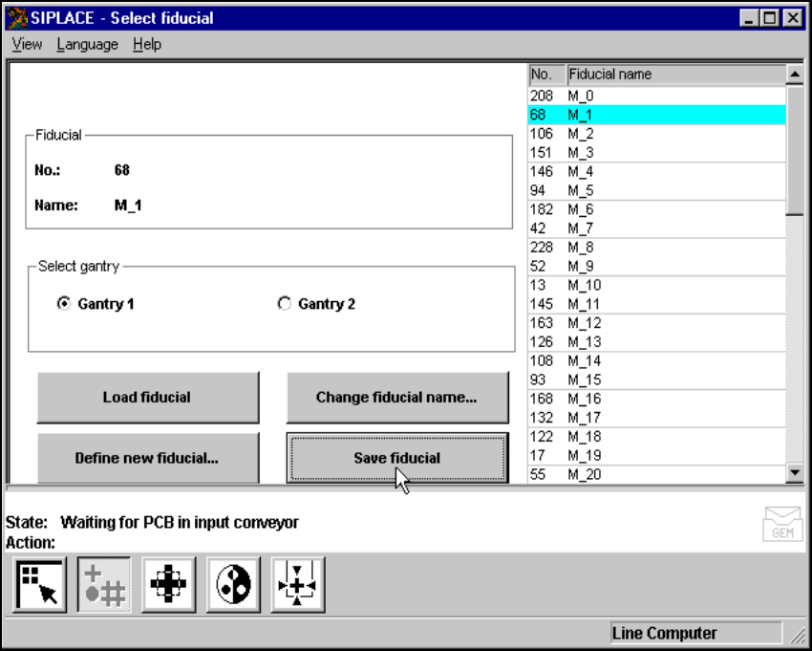Click the Save fiducial button
The width and height of the screenshot is (812, 651).
pos(397,458)
